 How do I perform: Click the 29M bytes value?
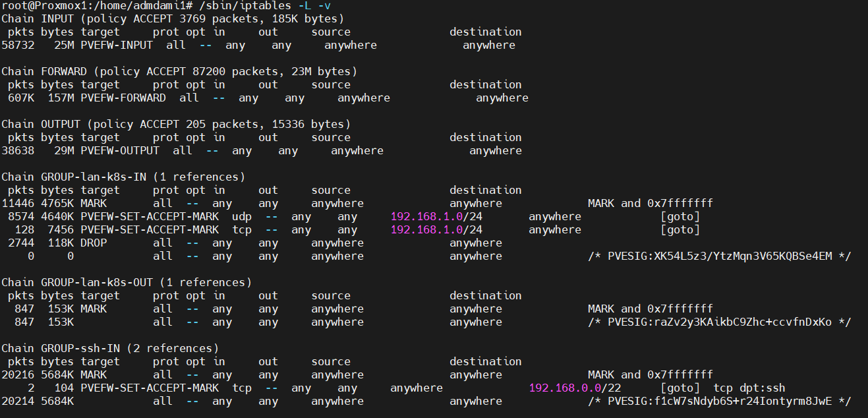[x=64, y=150]
